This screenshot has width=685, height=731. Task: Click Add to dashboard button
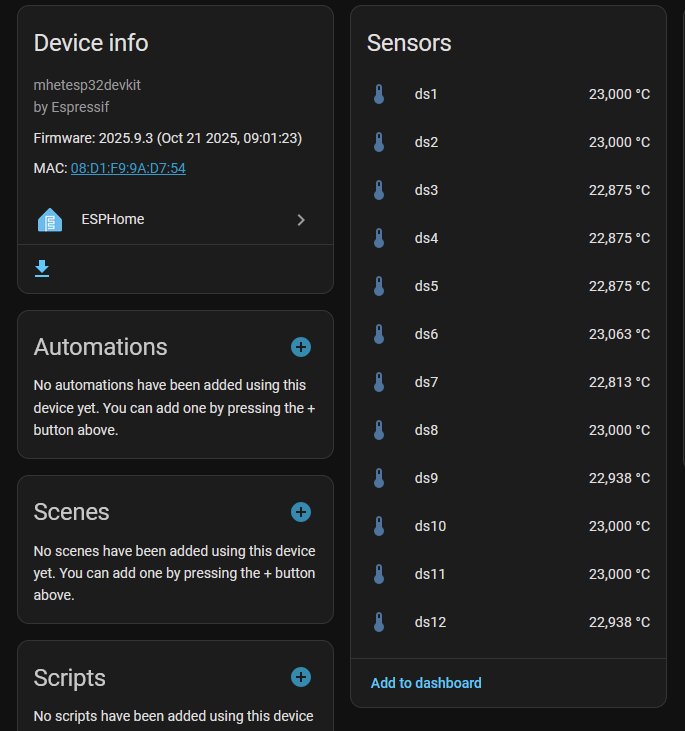click(x=426, y=683)
